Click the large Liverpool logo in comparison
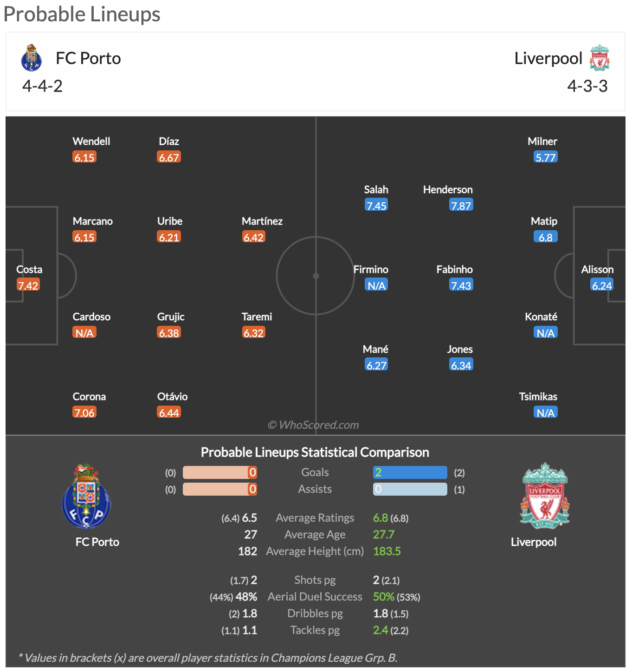This screenshot has height=672, width=632. click(545, 496)
